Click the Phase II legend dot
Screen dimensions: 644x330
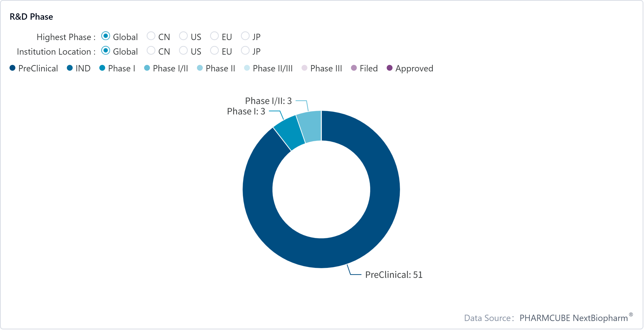coord(200,68)
